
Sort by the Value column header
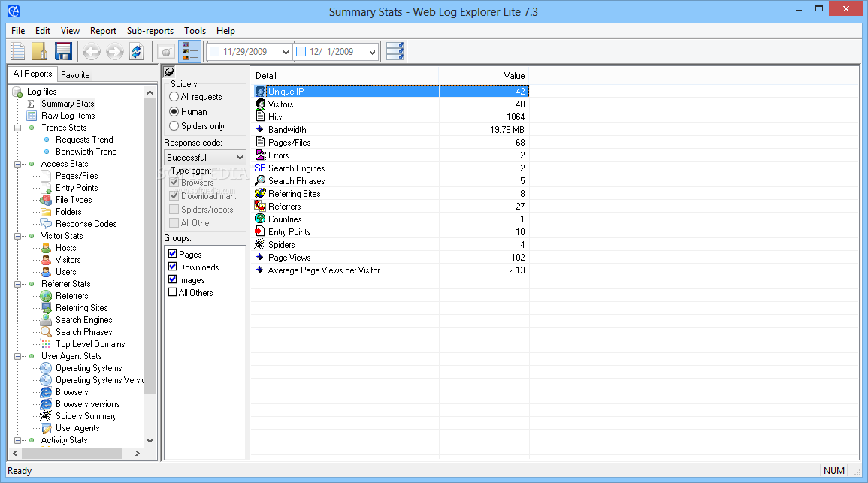tap(484, 76)
